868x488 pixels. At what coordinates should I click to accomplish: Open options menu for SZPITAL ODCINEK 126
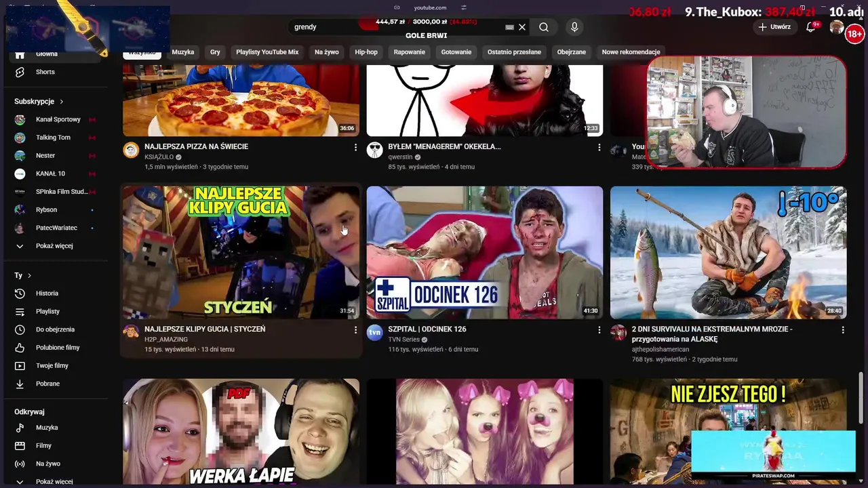(x=599, y=330)
